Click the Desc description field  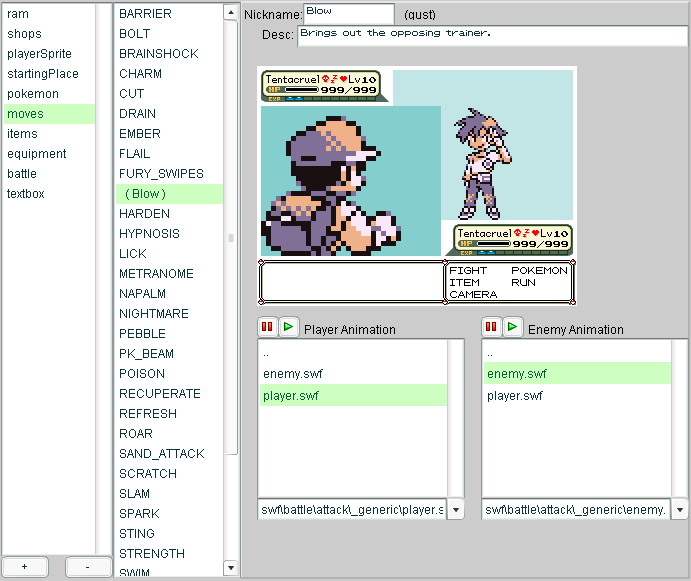(x=492, y=35)
